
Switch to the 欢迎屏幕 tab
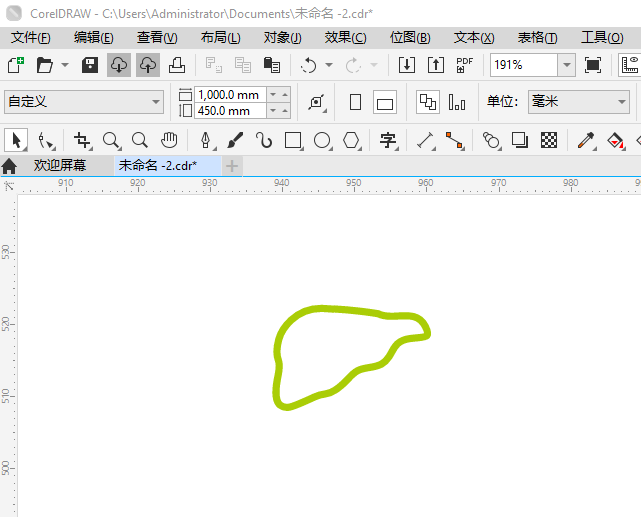[60, 166]
